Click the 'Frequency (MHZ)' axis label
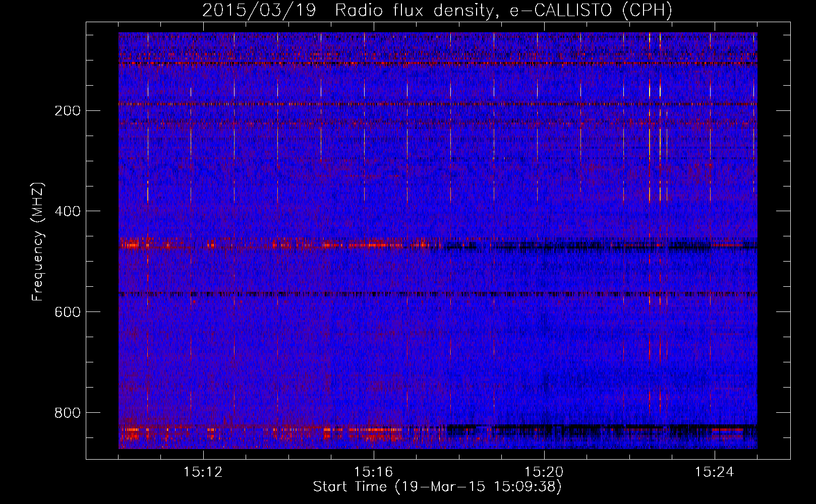Image resolution: width=816 pixels, height=504 pixels. [38, 241]
